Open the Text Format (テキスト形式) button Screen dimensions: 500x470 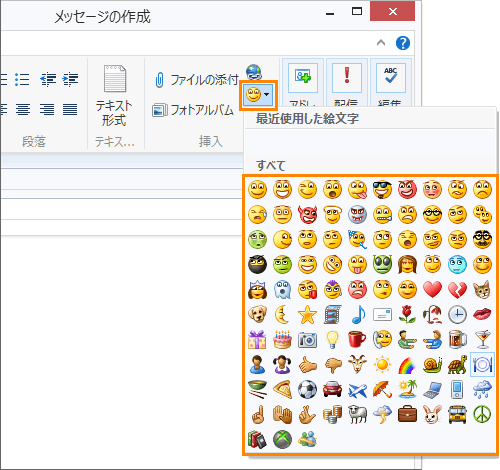(x=114, y=96)
